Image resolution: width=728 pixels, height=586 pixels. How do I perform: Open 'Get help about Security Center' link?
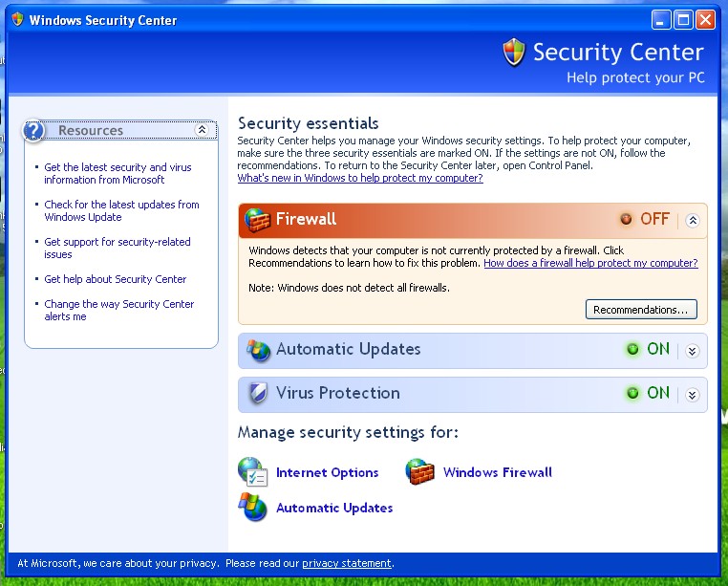pos(116,279)
